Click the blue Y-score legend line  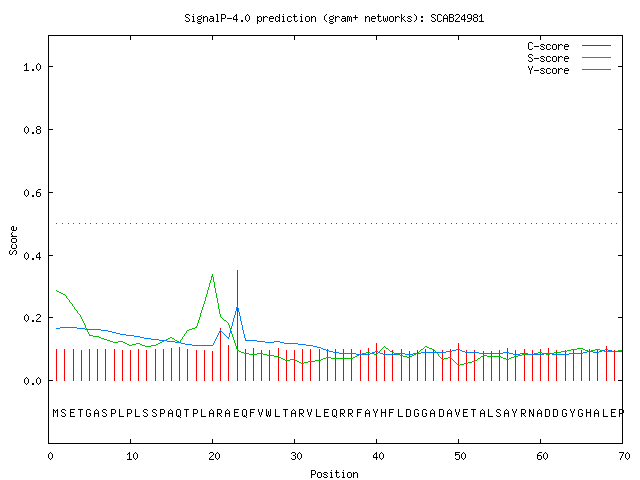[x=596, y=70]
